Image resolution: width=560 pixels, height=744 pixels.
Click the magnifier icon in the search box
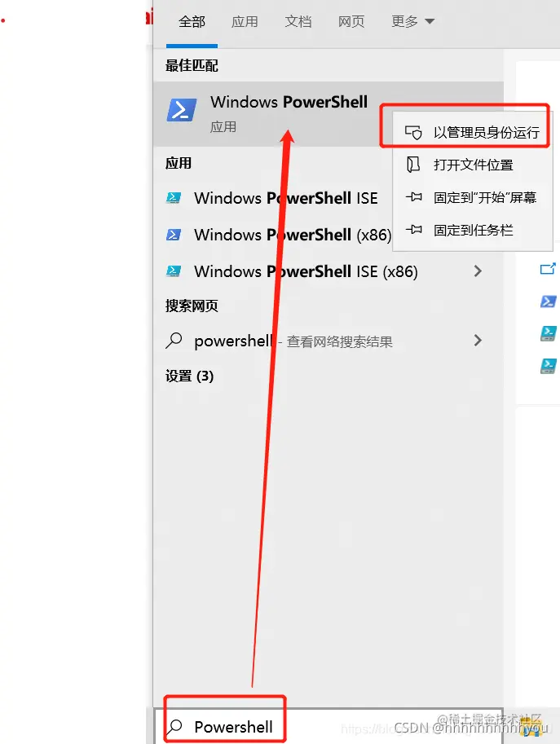coord(174,726)
